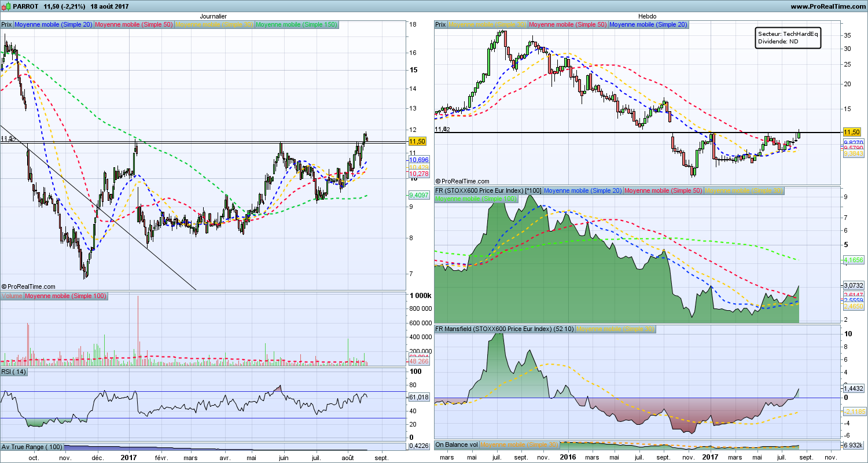Select blue Moyenne mobile (Simple 20) on Hebdo chart
This screenshot has width=868, height=463.
[648, 25]
